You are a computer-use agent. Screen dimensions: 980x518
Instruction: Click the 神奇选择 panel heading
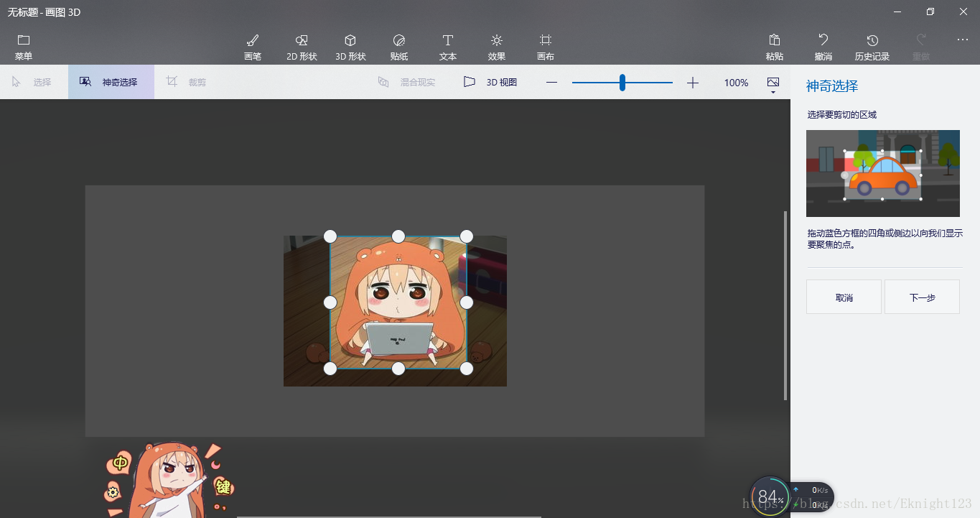[x=832, y=86]
